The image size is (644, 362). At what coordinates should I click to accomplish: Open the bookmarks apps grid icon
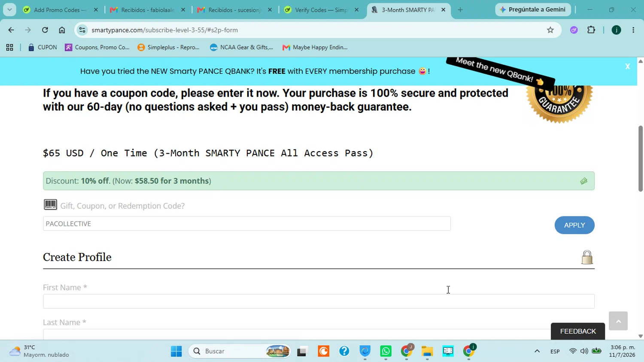pos(9,47)
